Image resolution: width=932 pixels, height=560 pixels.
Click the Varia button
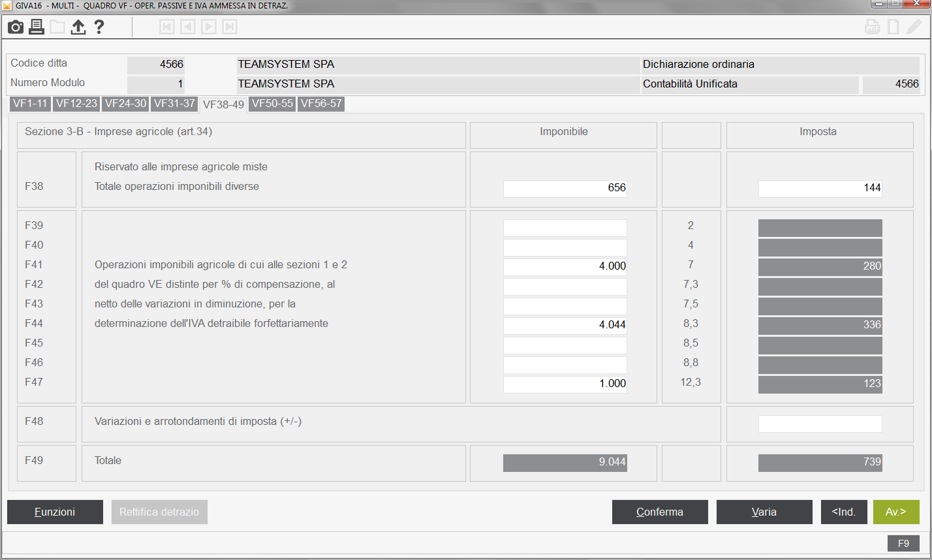click(764, 512)
